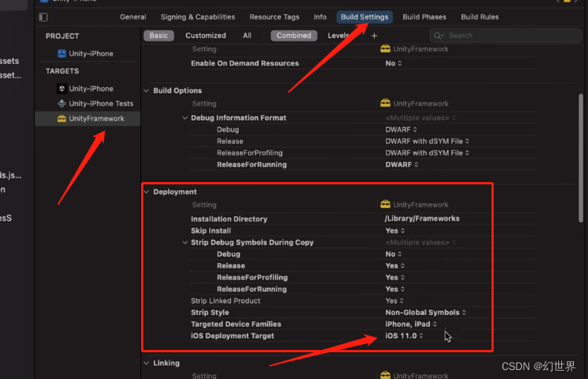Open the Info tab

pyautogui.click(x=320, y=17)
